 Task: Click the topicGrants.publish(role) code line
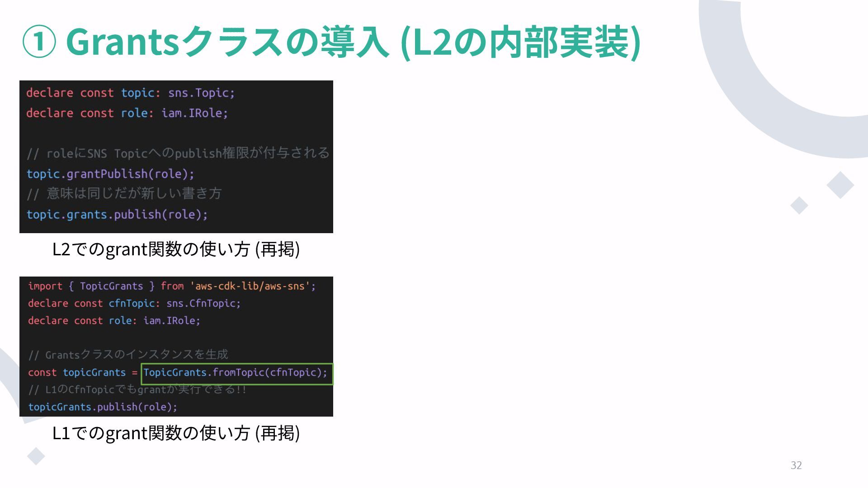pos(103,407)
